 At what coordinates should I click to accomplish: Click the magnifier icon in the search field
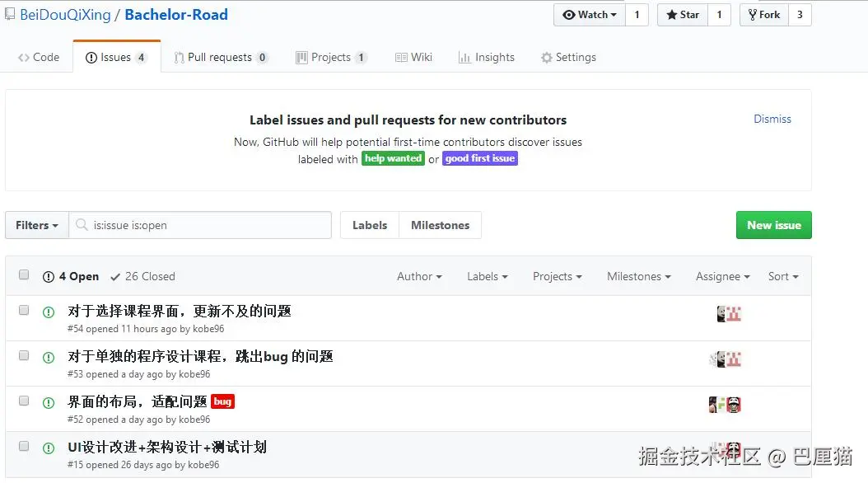(x=82, y=224)
